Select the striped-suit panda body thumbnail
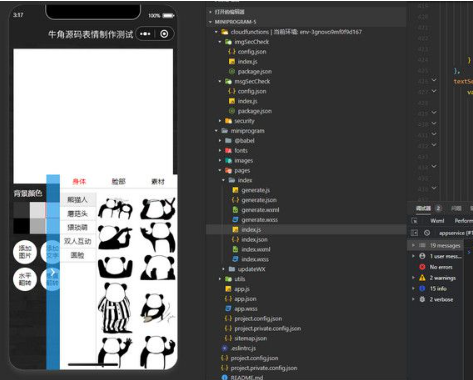This screenshot has height=380, width=473. coord(115,308)
